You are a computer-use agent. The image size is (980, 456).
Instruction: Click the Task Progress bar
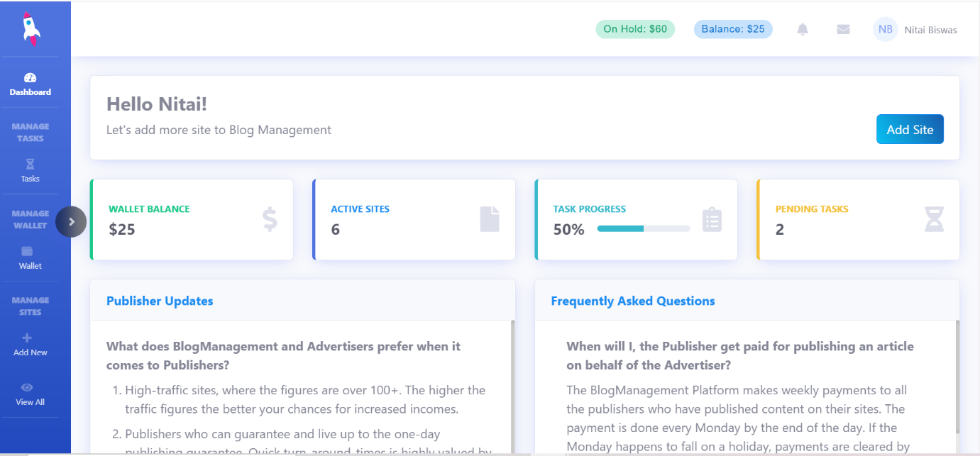644,228
